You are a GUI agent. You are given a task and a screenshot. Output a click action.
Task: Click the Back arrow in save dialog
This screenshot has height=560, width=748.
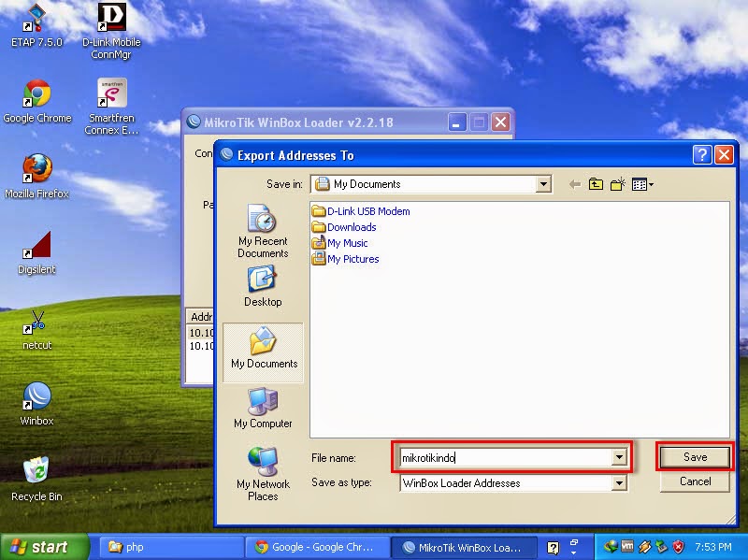[575, 184]
